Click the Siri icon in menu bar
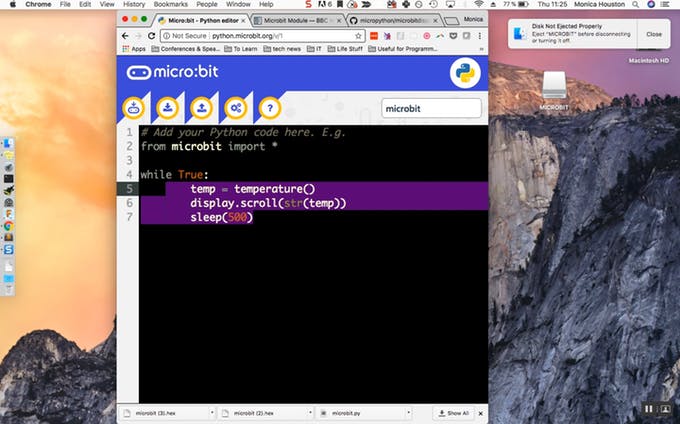Image resolution: width=680 pixels, height=424 pixels. pos(651,4)
